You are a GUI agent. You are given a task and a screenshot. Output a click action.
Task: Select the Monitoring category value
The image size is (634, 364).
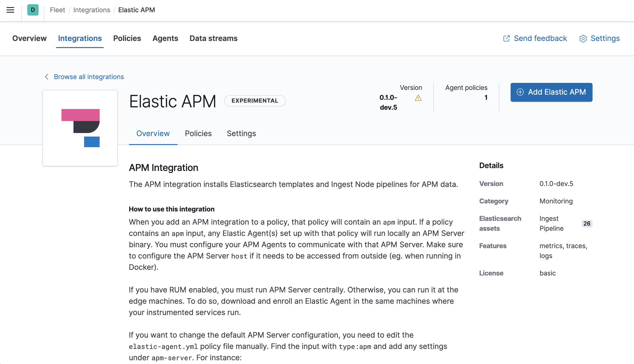556,201
